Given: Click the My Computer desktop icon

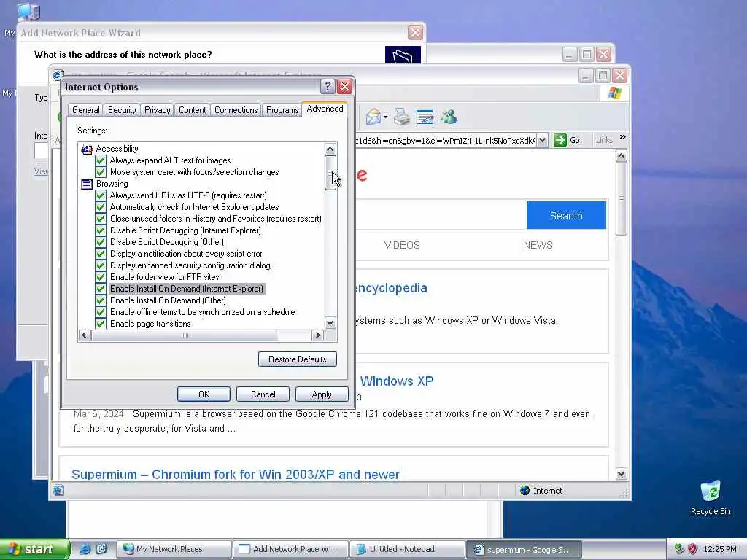Looking at the screenshot, I should (28, 12).
